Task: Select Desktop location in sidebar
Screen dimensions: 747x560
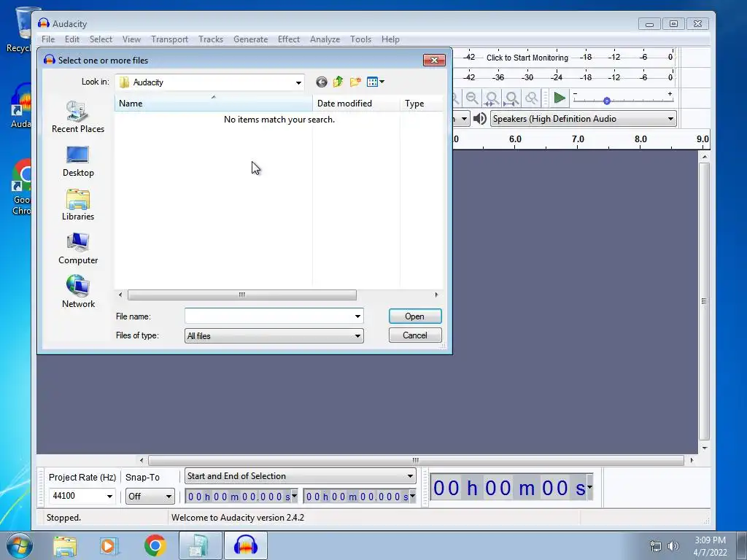Action: click(x=78, y=161)
